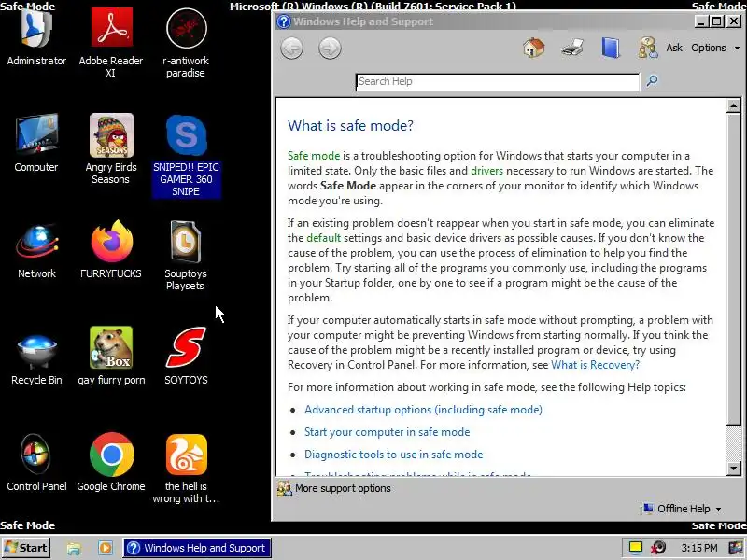Open the Options dropdown in Help toolbar
747x560 pixels.
pos(715,48)
